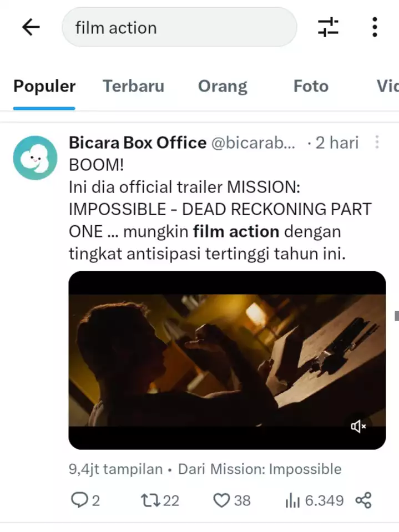Retweet the Bicara Box Office post

pos(150,500)
